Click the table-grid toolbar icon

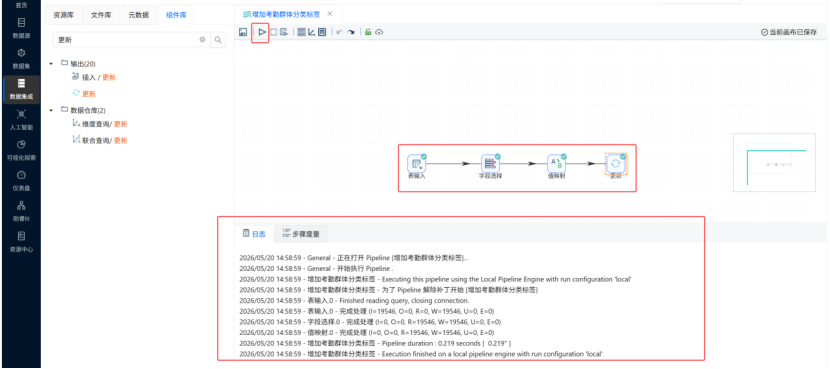coord(302,32)
